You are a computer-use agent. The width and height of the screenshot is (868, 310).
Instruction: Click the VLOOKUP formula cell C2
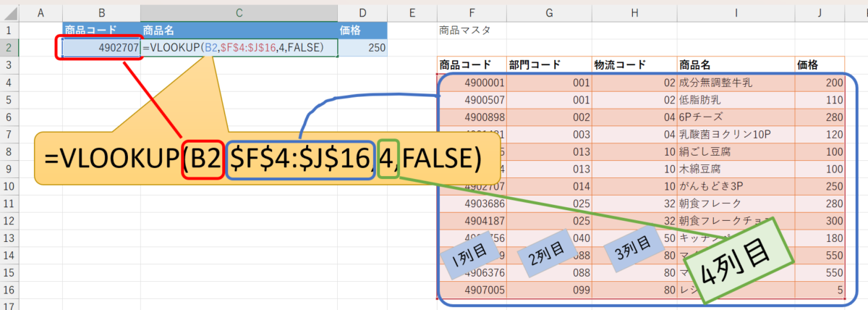point(239,48)
